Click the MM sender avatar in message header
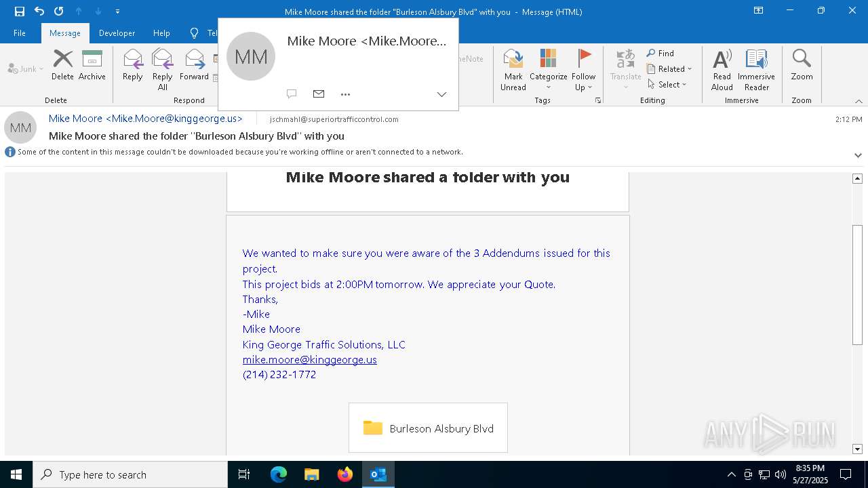 coord(20,127)
